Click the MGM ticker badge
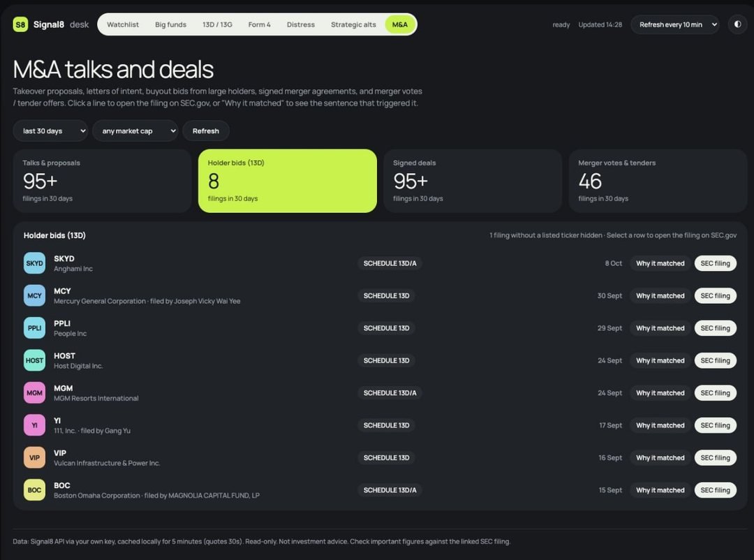754x560 pixels. click(x=35, y=392)
